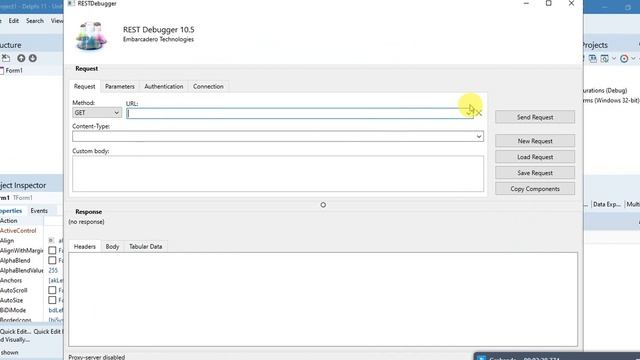The width and height of the screenshot is (640, 360).
Task: Switch to the Authentication tab
Action: 164,87
